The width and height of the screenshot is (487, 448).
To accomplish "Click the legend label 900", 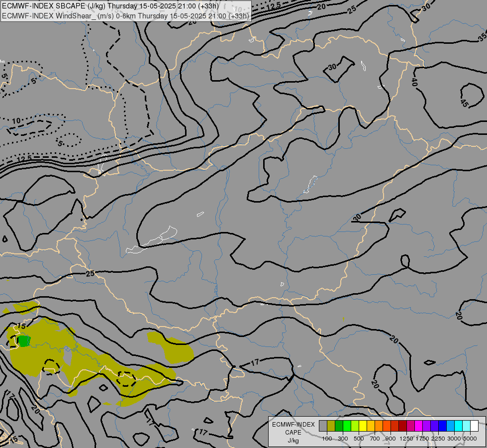I will pyautogui.click(x=390, y=439).
